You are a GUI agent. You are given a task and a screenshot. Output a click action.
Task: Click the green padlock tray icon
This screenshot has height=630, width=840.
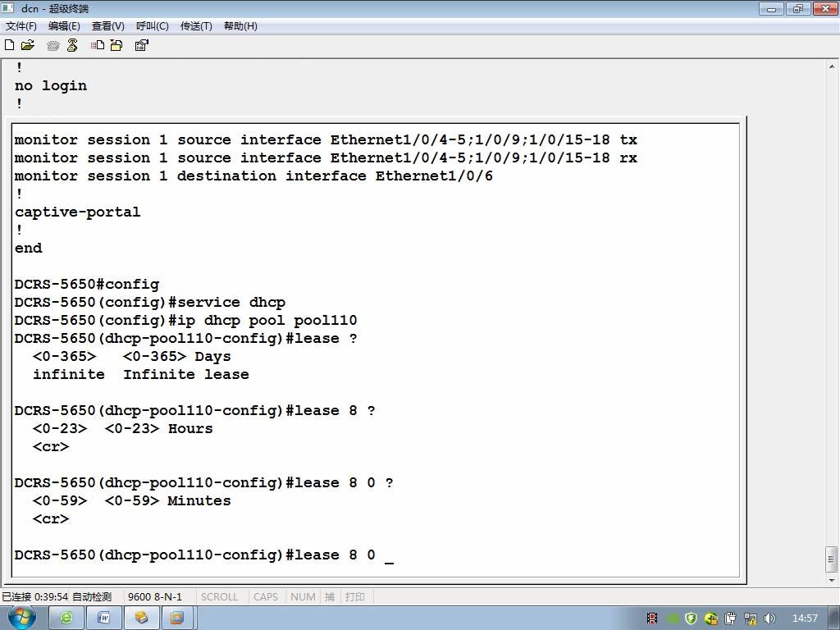click(710, 619)
